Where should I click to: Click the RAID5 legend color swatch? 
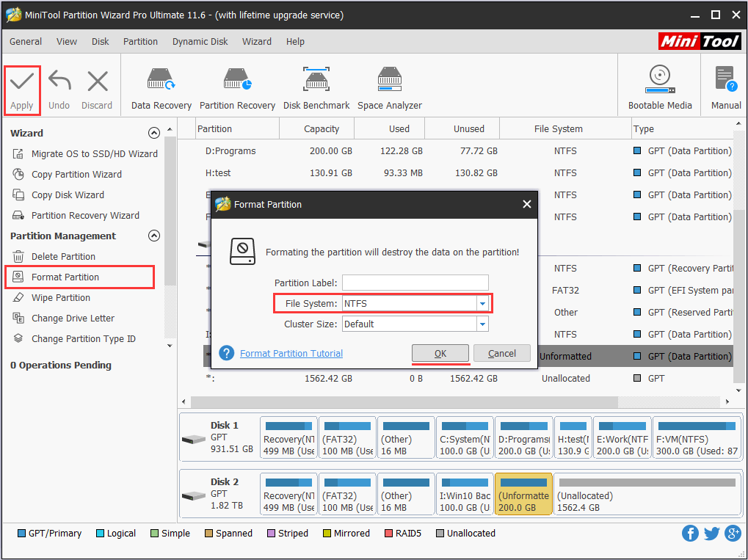388,534
